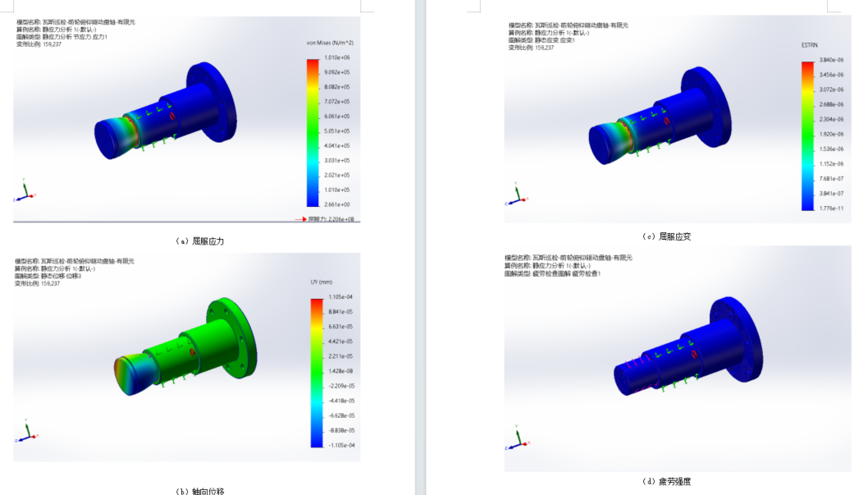
Task: Click legend value "1.920e-06"
Action: point(831,135)
